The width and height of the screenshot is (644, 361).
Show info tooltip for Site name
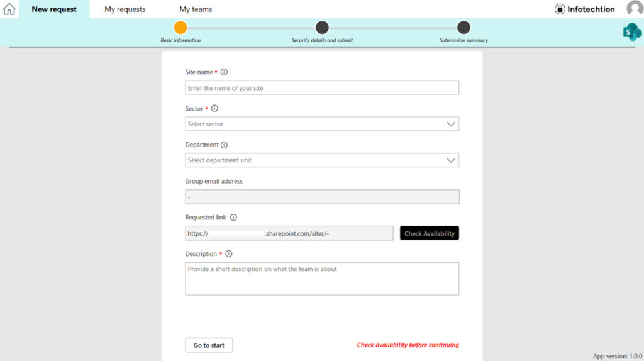point(224,72)
